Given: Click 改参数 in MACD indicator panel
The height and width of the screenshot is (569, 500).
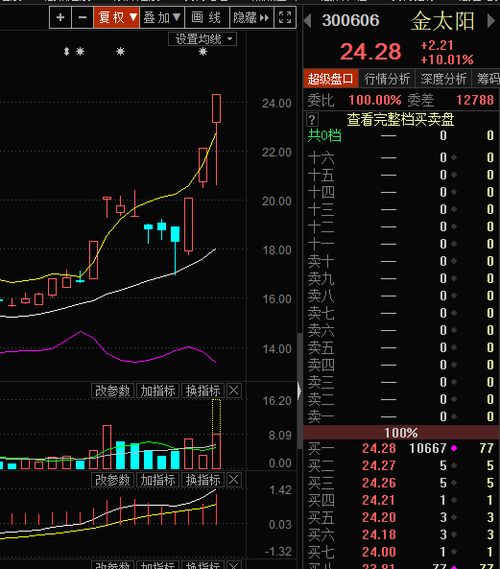Looking at the screenshot, I should 112,480.
